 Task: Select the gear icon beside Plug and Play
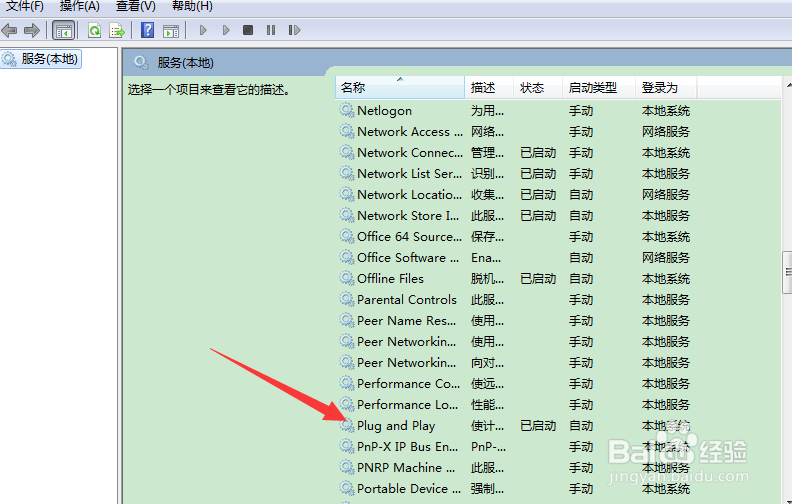coord(346,425)
